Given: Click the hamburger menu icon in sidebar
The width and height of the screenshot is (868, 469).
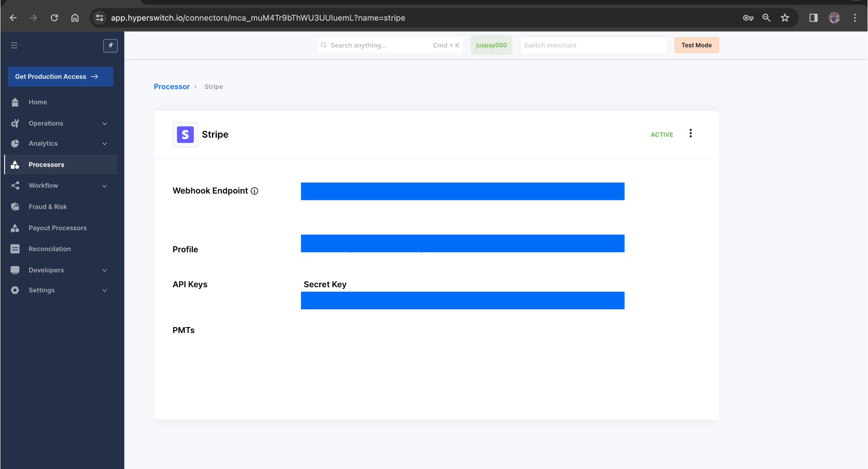Looking at the screenshot, I should [x=14, y=45].
